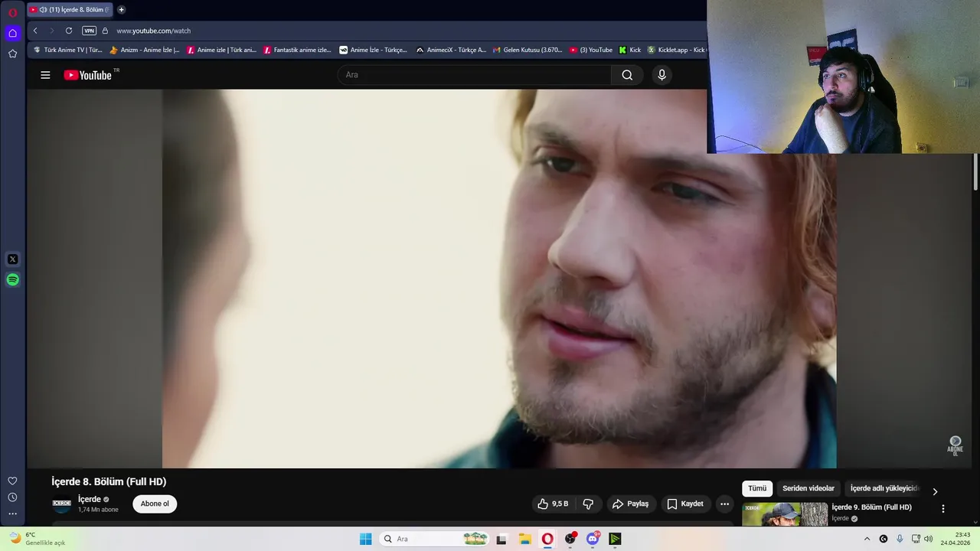Open the taskbar volume speaker icon

coord(929,539)
